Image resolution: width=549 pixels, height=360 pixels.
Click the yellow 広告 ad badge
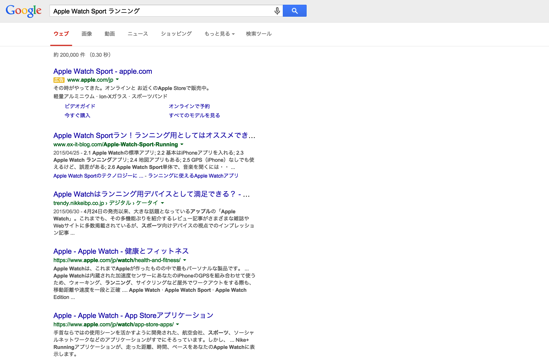click(x=59, y=80)
